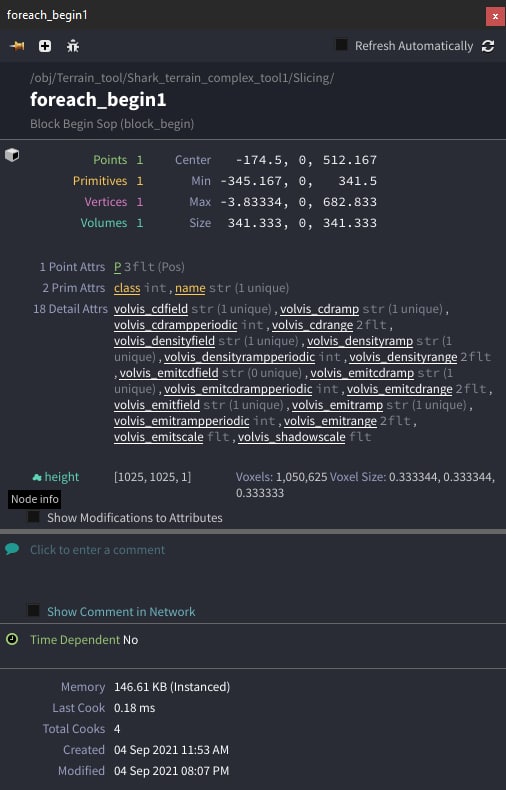
Task: Click the Time Dependent label
Action: tap(75, 640)
